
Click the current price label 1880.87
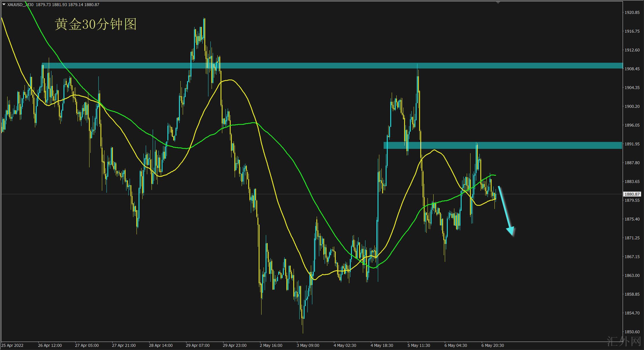632,194
